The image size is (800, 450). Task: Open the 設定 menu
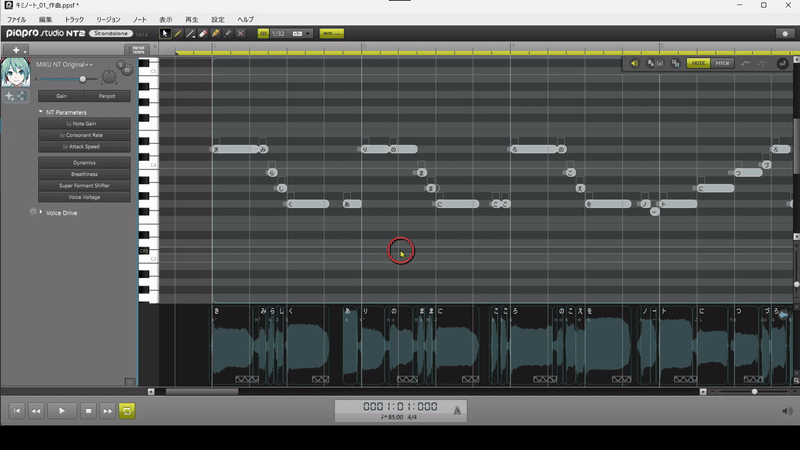click(x=218, y=19)
